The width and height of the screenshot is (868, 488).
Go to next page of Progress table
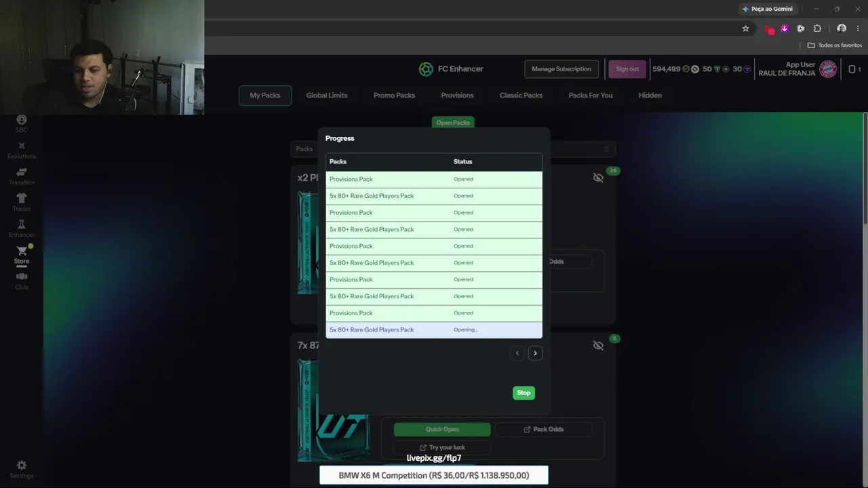tap(535, 353)
